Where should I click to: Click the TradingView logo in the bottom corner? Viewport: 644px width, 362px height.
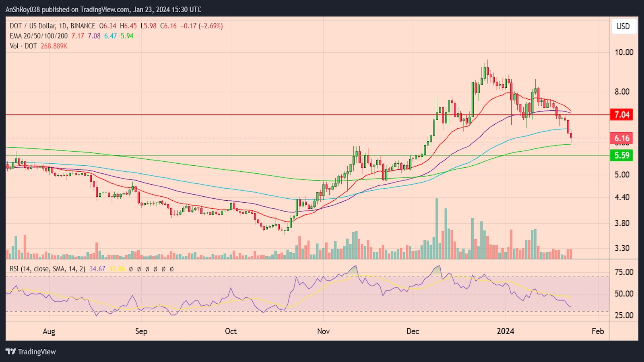30,352
